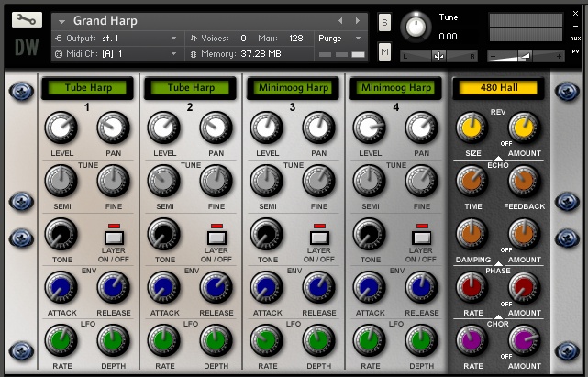Click the layer 4 green LFO DEPTH knob
The width and height of the screenshot is (588, 377).
422,341
